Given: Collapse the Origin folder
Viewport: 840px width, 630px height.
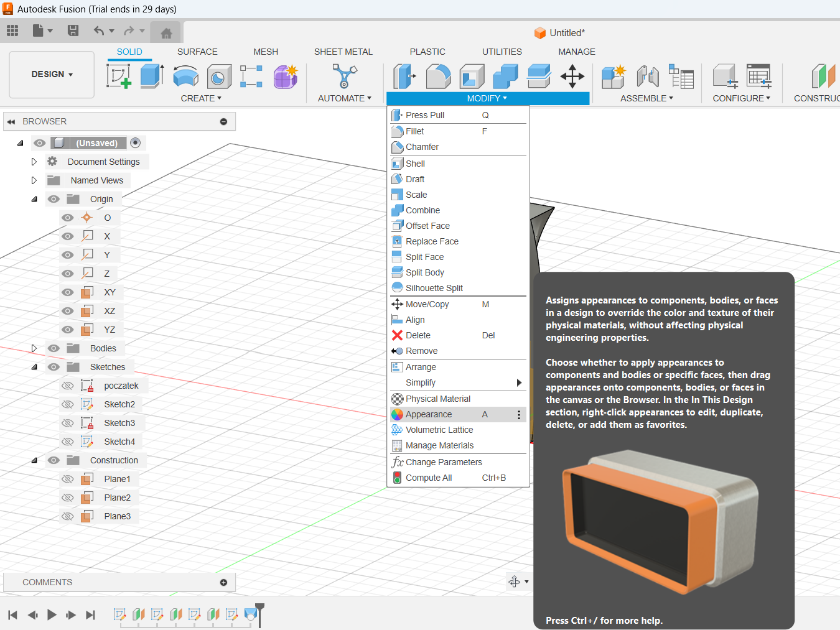Looking at the screenshot, I should click(x=34, y=199).
